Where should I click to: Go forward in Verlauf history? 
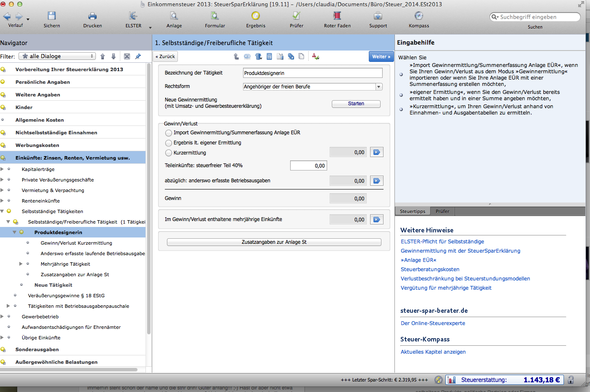(18, 17)
